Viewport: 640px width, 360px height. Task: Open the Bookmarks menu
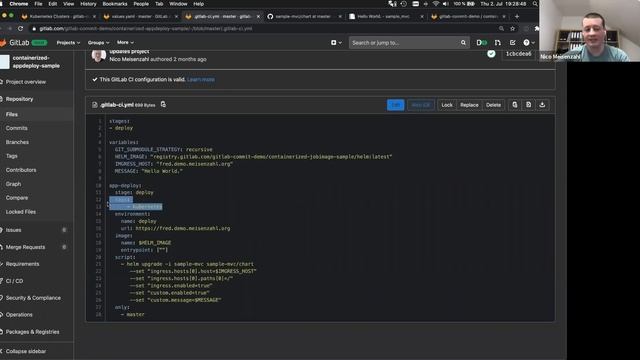coord(115,4)
